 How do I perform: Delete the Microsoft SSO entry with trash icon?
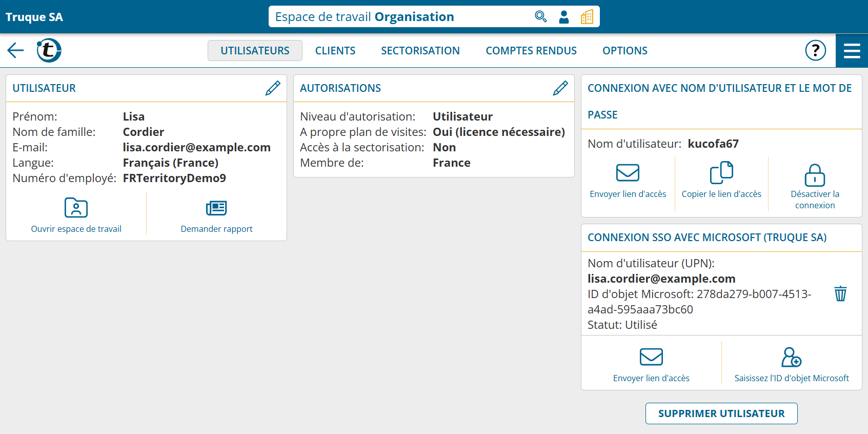(840, 294)
